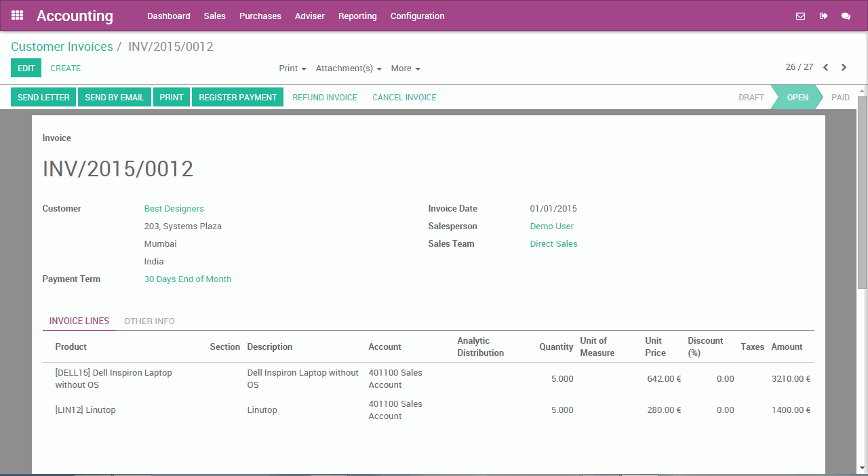
Task: Switch to the OTHER INFO tab
Action: tap(149, 321)
